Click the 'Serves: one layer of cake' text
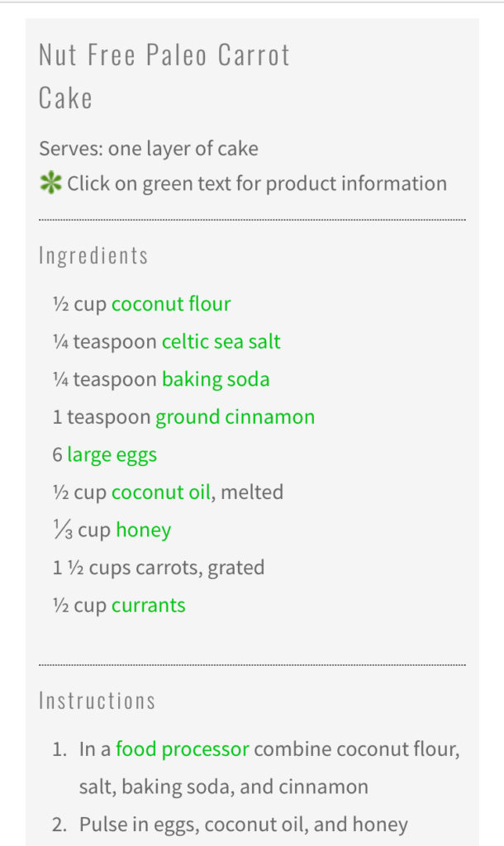The height and width of the screenshot is (846, 504). click(149, 149)
